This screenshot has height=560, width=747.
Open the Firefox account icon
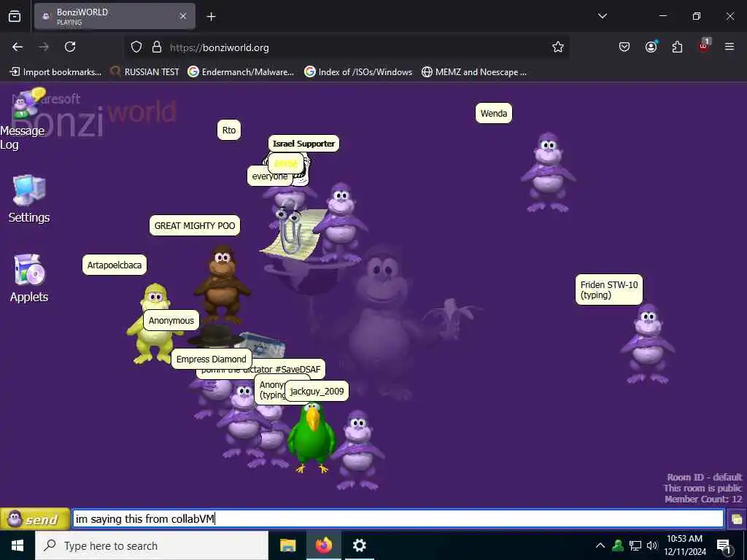point(651,47)
